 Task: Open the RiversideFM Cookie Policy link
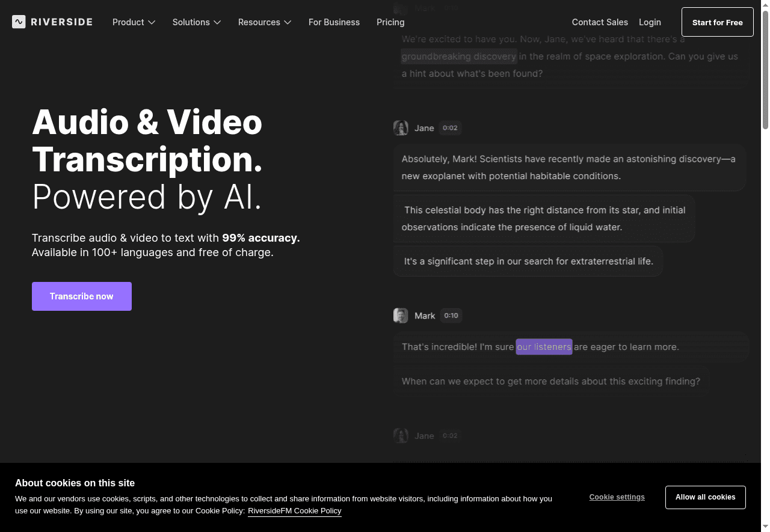tap(294, 511)
